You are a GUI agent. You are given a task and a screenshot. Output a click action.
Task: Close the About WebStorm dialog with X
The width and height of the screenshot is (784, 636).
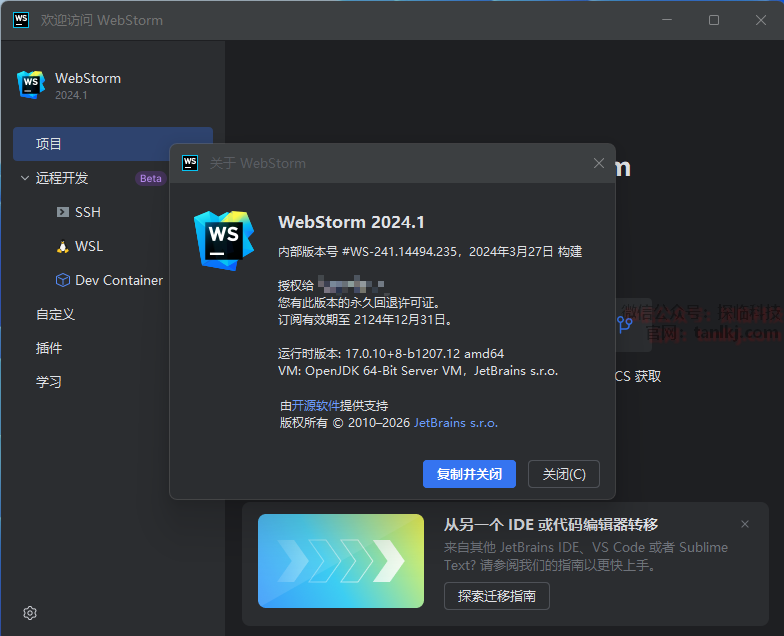(599, 163)
